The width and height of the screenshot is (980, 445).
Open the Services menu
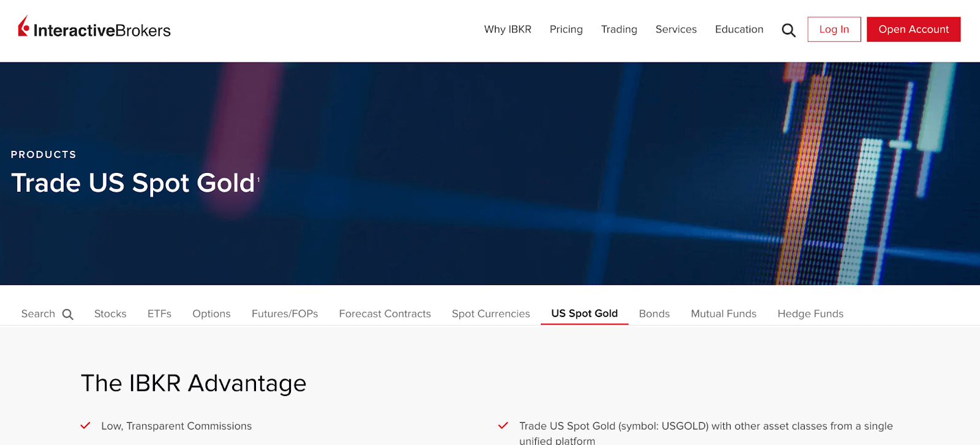[676, 29]
